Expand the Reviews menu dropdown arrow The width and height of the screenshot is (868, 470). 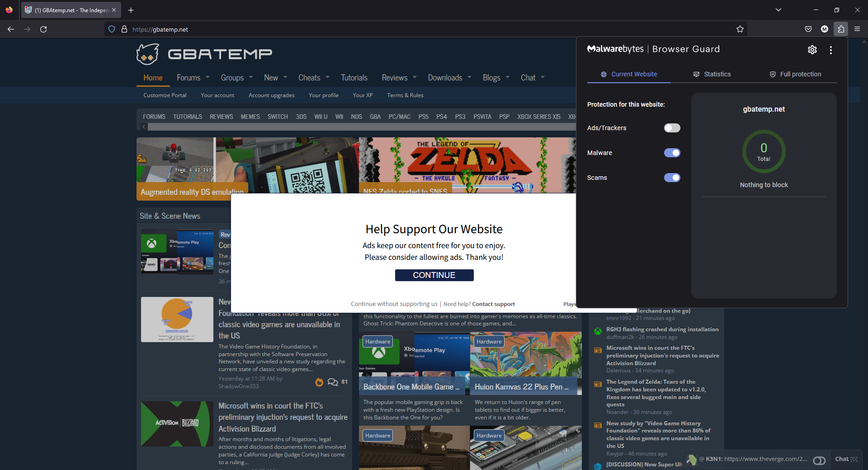coord(415,77)
